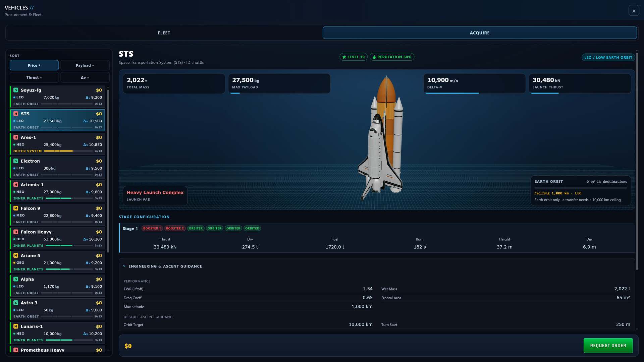Click the REQUEST ORDER button
Image resolution: width=644 pixels, height=362 pixels.
click(x=608, y=346)
